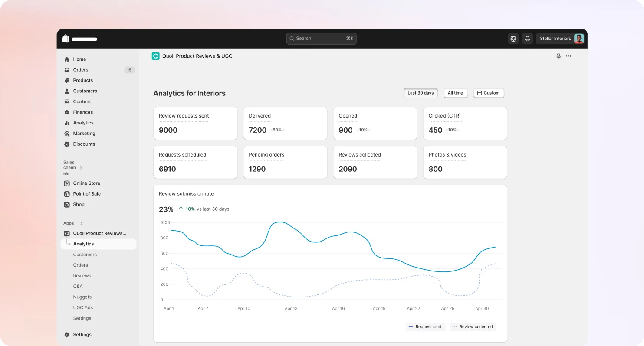Pin the app using the pin icon
This screenshot has width=644, height=346.
[x=559, y=56]
